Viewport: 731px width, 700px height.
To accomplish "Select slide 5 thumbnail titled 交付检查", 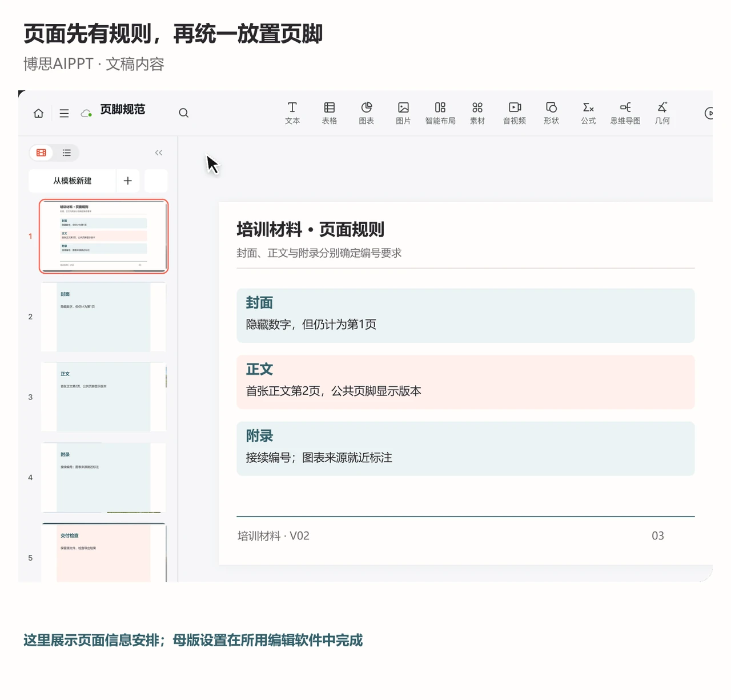I will 103,553.
